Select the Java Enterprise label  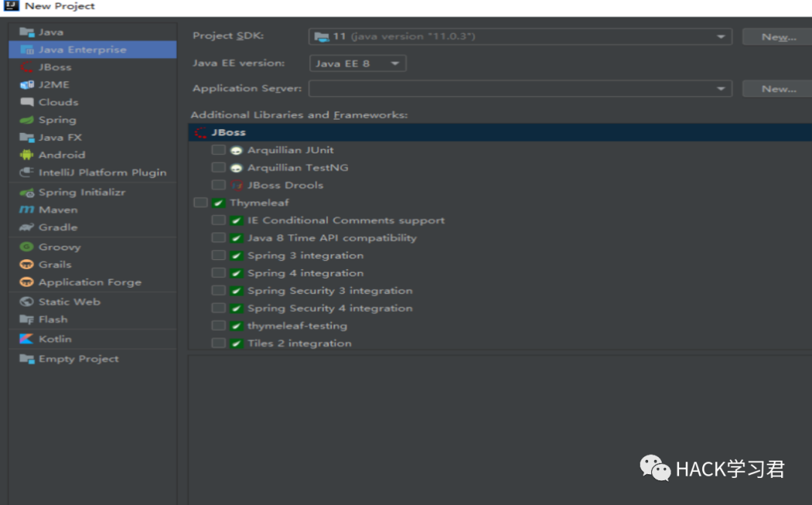[83, 50]
